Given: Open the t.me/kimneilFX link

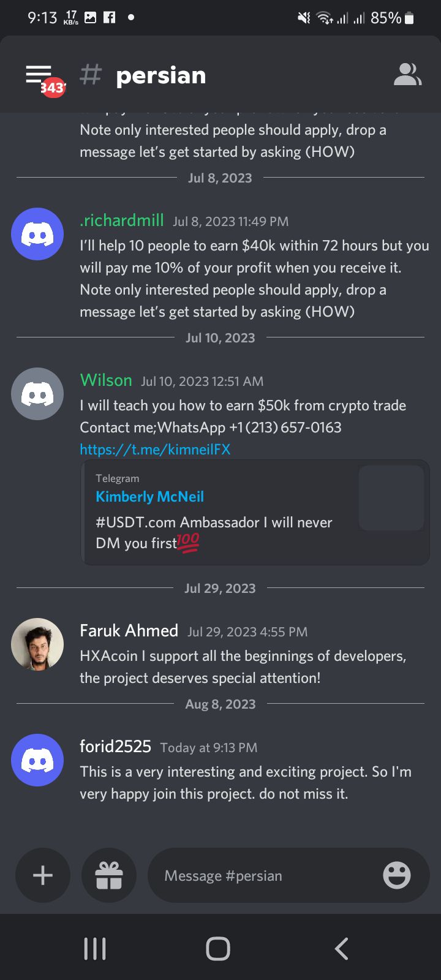Looking at the screenshot, I should (155, 450).
